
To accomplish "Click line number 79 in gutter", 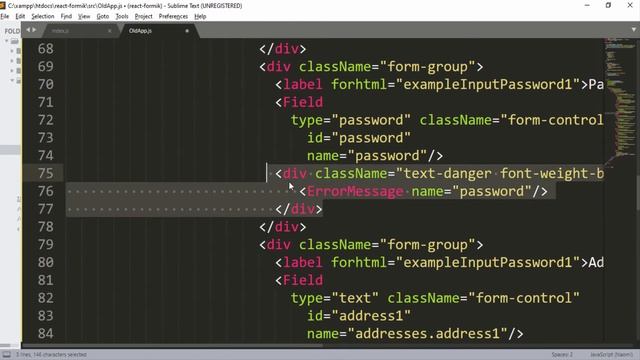I will tap(45, 245).
